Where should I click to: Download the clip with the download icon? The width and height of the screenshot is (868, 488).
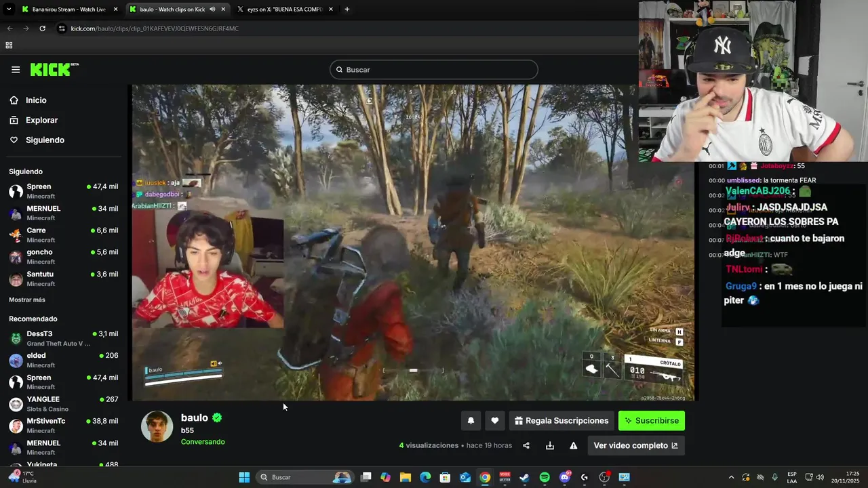tap(550, 445)
